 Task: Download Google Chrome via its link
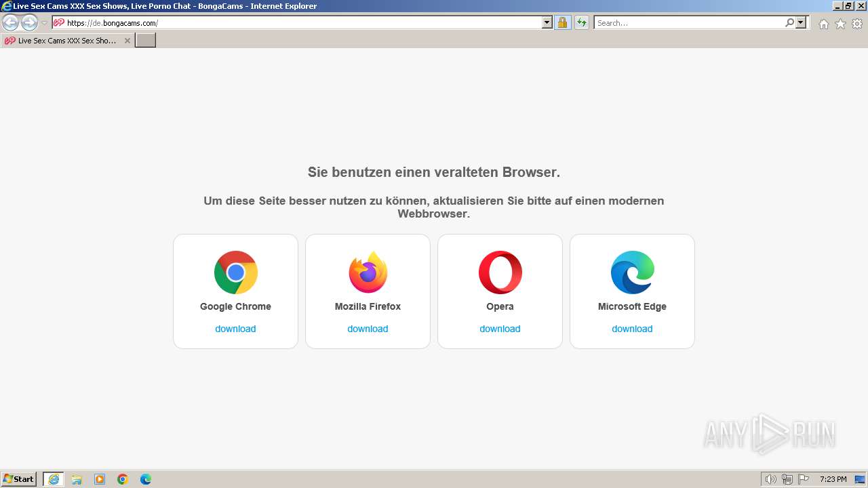pos(235,329)
